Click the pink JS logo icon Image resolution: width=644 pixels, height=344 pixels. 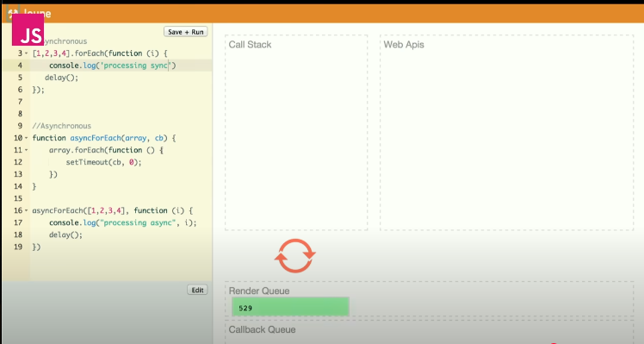pos(28,30)
